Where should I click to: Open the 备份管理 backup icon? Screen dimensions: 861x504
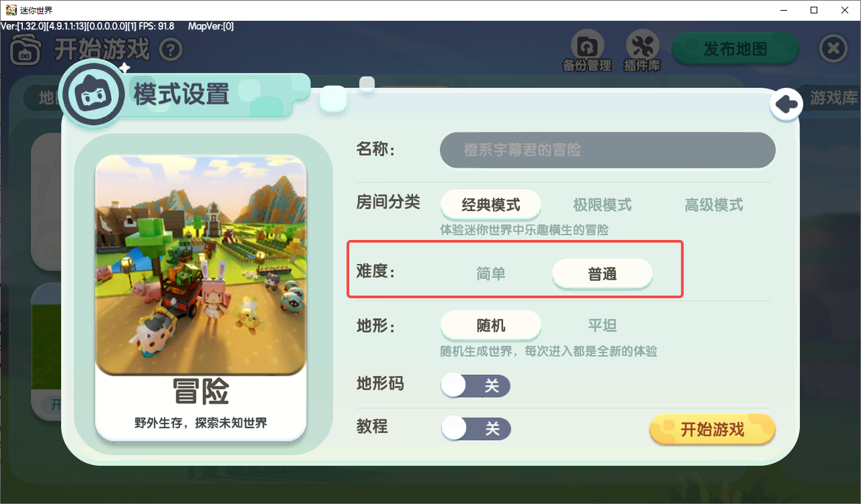[x=587, y=50]
